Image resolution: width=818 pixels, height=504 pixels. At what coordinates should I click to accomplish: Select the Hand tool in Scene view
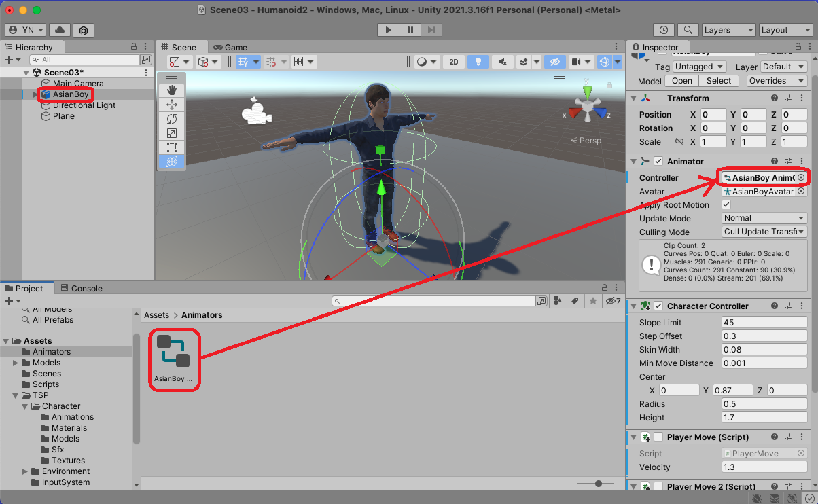tap(172, 90)
